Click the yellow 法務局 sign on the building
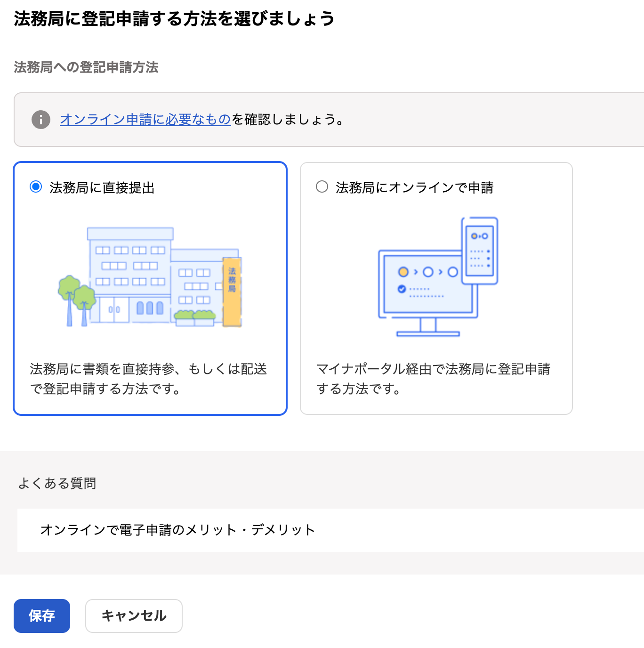Image resolution: width=644 pixels, height=648 pixels. (232, 291)
